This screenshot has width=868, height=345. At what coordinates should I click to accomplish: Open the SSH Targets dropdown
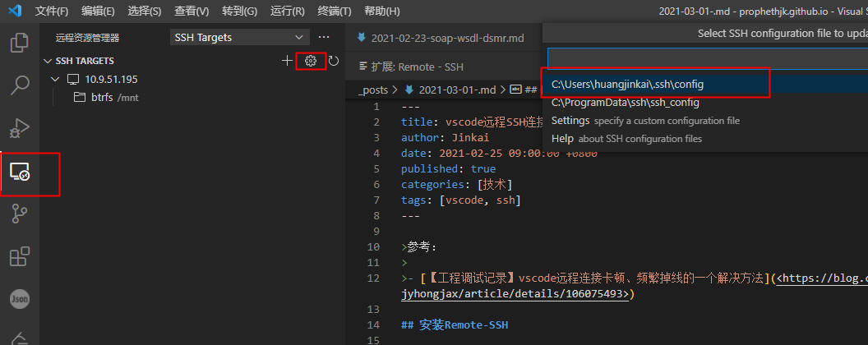238,38
